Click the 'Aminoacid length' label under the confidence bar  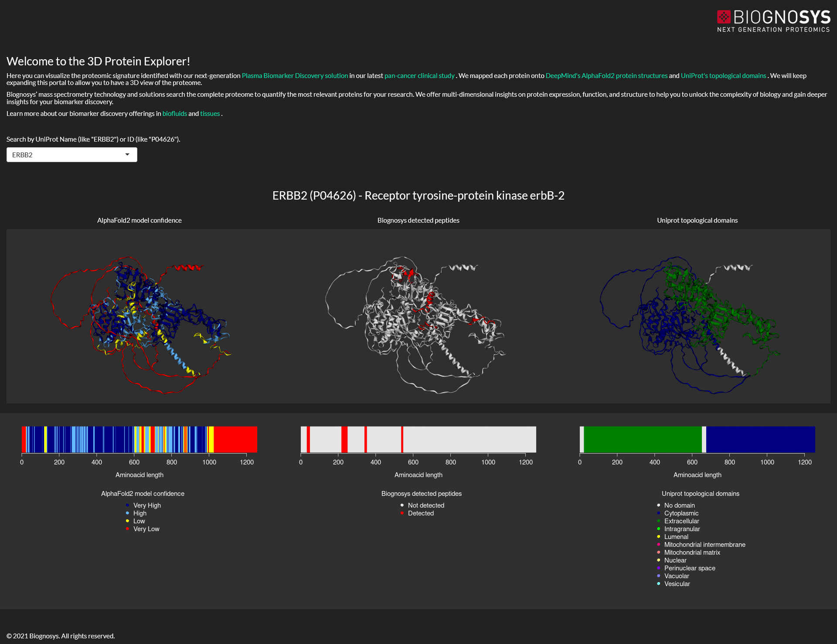(139, 475)
